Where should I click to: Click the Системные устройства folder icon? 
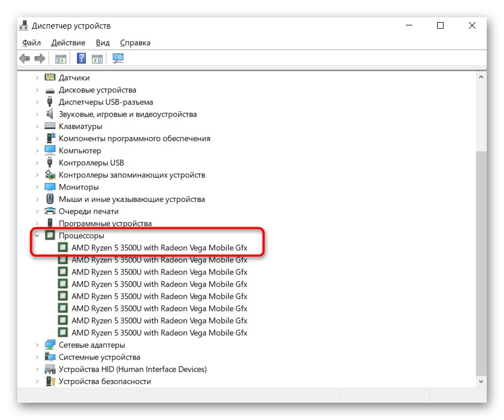point(50,356)
